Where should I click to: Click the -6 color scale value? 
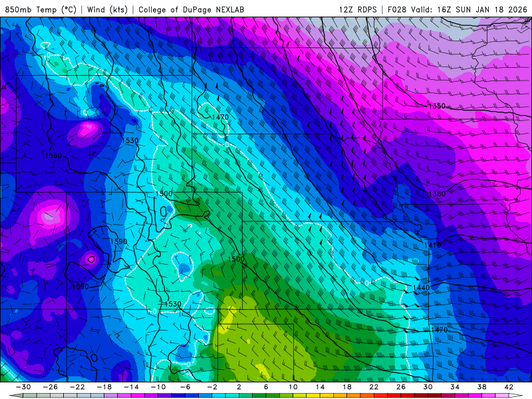(x=186, y=387)
